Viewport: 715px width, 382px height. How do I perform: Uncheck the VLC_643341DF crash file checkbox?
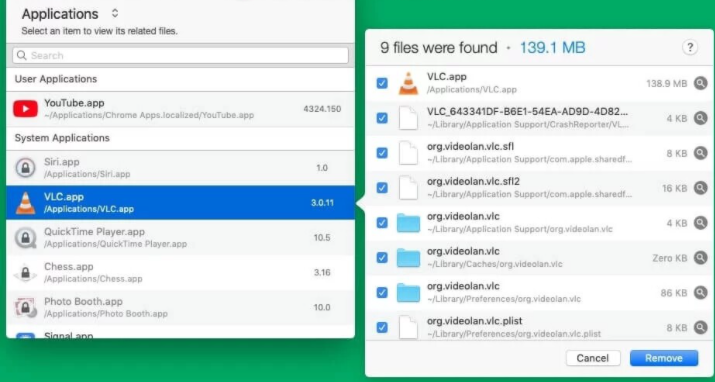(x=382, y=118)
